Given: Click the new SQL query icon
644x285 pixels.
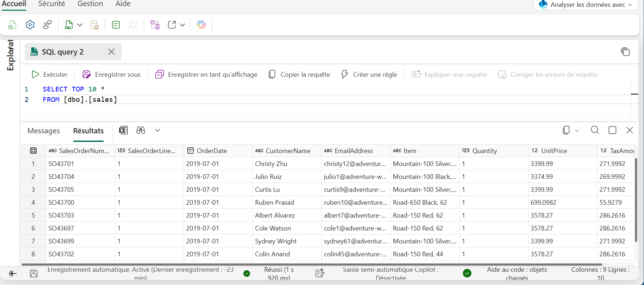Looking at the screenshot, I should click(x=69, y=25).
